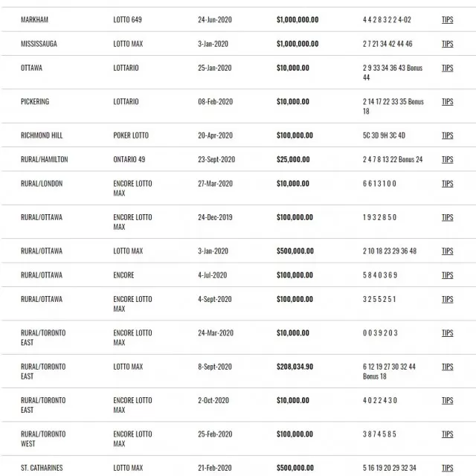Click TIPS link for 24-Dec-2019 Rural/Ottawa prize
The width and height of the screenshot is (476, 476).
point(447,217)
